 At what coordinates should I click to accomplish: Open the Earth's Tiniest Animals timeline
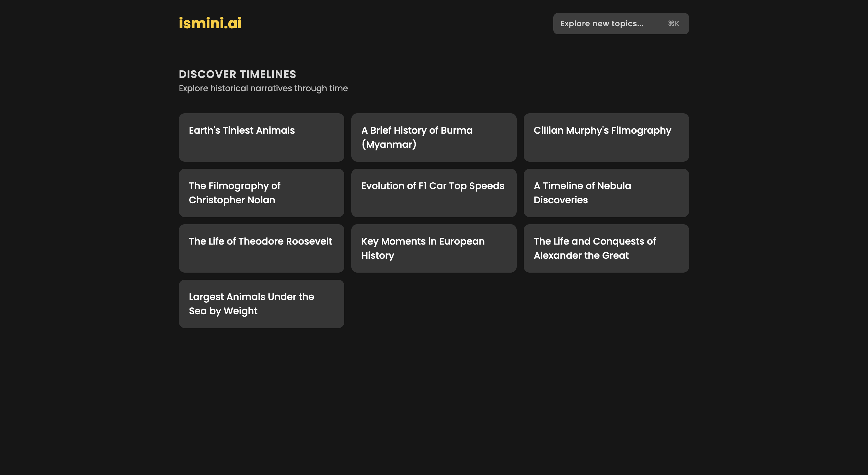261,137
